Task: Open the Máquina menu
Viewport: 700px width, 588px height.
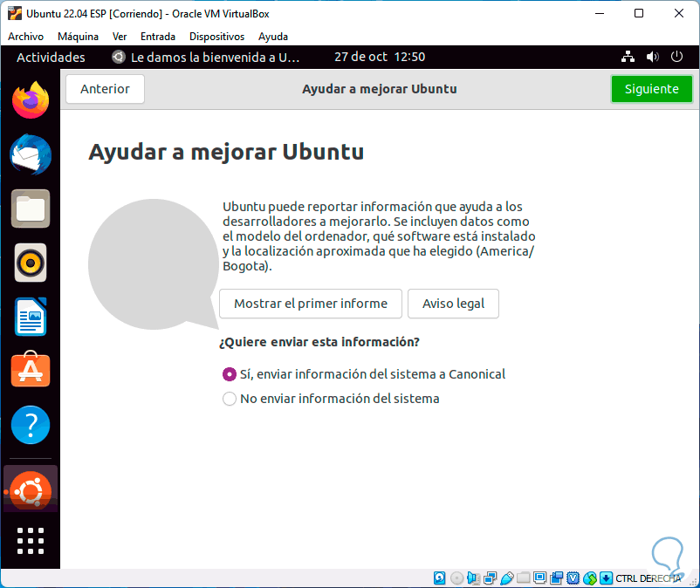Action: (x=79, y=37)
